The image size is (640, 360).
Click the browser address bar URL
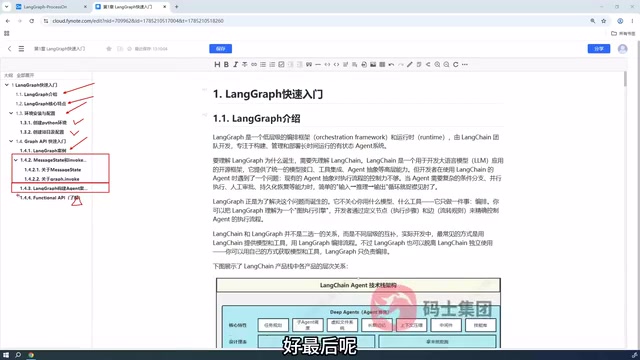pyautogui.click(x=138, y=21)
